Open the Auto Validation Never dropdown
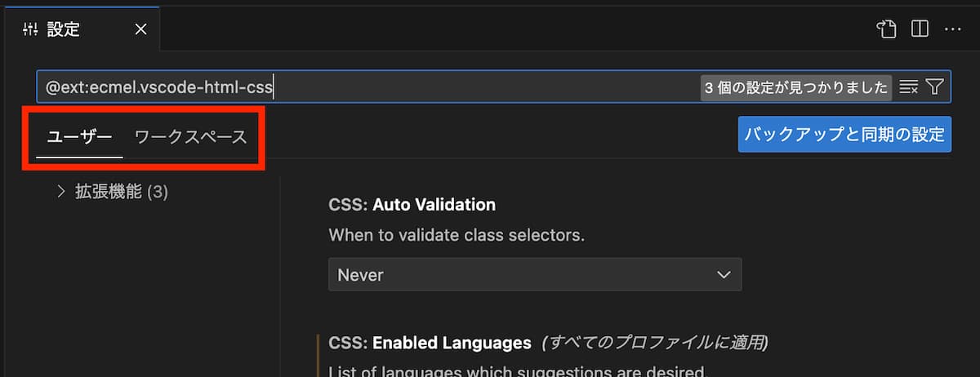 pyautogui.click(x=523, y=275)
